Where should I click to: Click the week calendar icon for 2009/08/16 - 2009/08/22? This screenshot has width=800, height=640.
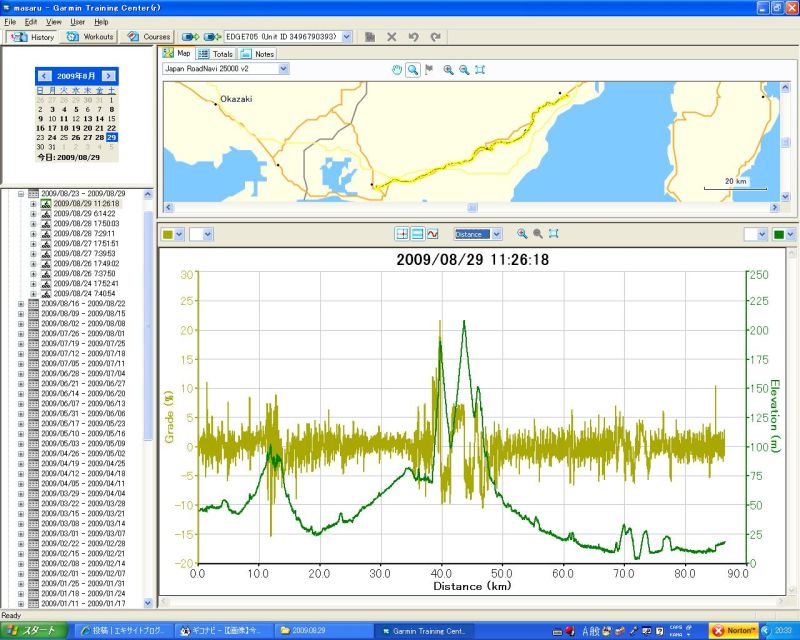(x=33, y=304)
